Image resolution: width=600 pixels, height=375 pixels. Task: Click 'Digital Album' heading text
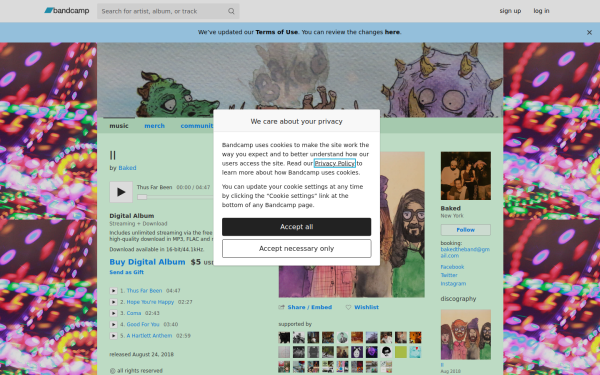(x=132, y=216)
